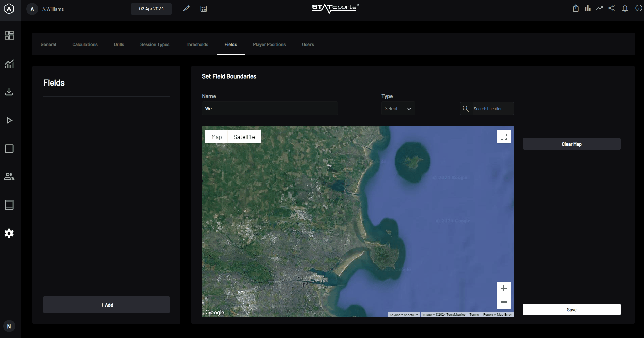
Task: Open the tablet device icon in sidebar
Action: pyautogui.click(x=9, y=205)
